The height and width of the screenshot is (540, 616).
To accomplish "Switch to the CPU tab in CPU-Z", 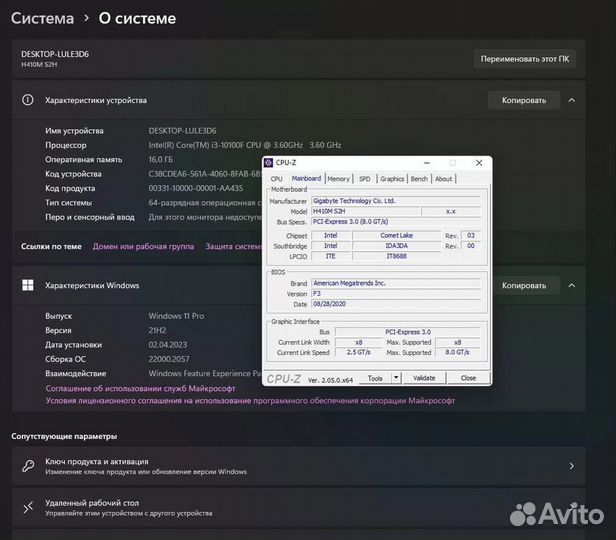I will click(x=277, y=179).
